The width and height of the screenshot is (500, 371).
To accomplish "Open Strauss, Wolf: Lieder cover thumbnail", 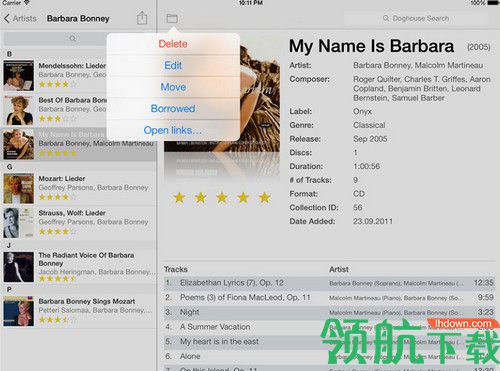I will point(19,223).
